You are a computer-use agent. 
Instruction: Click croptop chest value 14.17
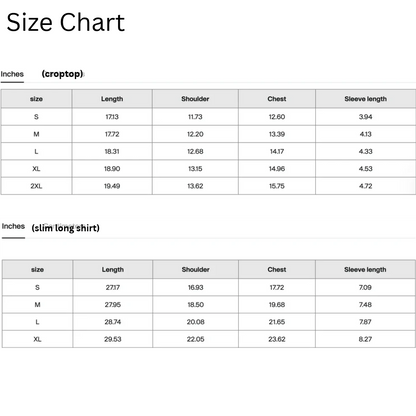(277, 152)
